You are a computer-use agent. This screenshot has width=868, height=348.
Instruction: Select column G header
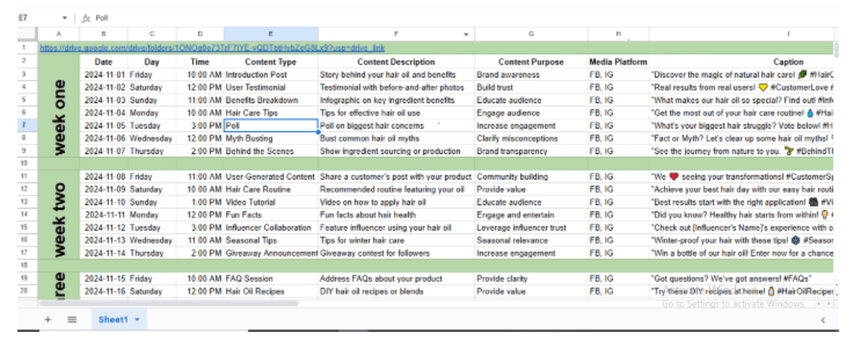tap(531, 34)
